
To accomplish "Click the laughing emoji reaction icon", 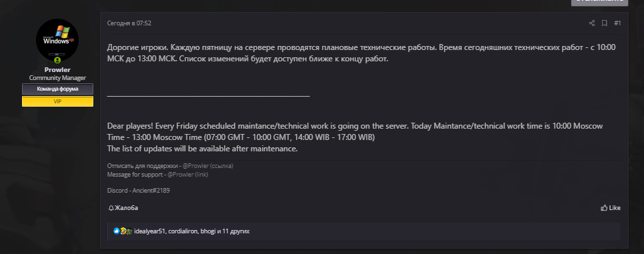I will pyautogui.click(x=123, y=231).
